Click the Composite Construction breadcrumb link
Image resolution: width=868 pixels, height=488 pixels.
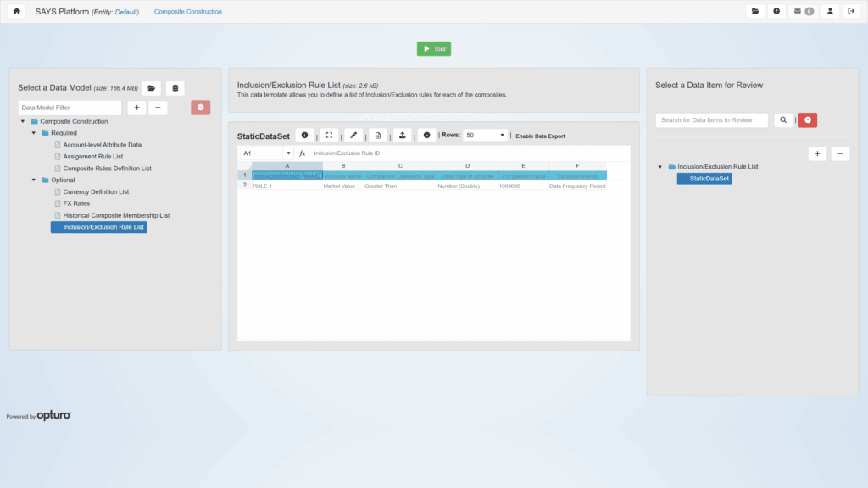tap(188, 12)
